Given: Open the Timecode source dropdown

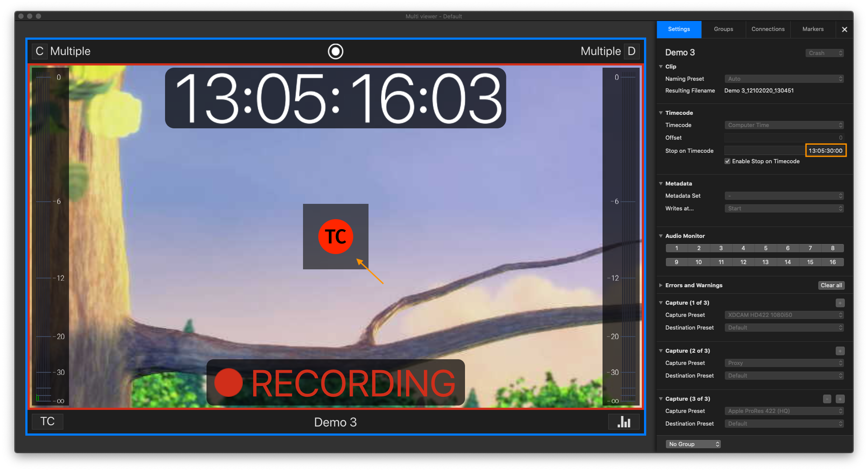Looking at the screenshot, I should [784, 125].
